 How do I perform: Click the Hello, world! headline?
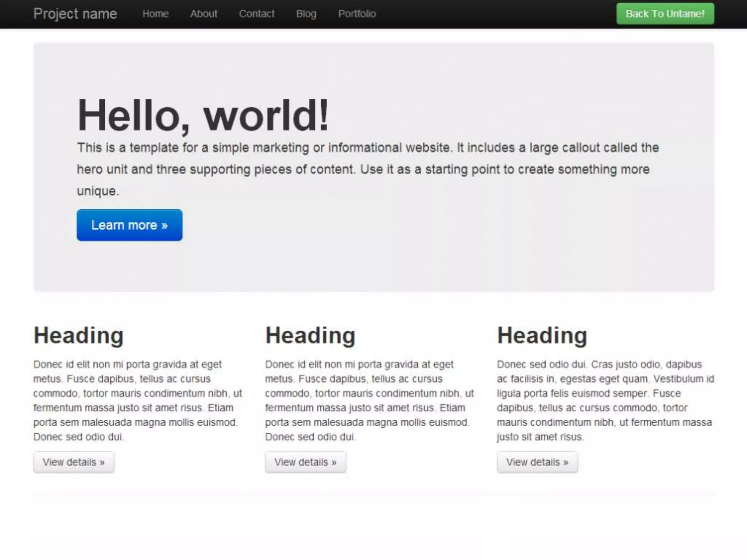(203, 116)
